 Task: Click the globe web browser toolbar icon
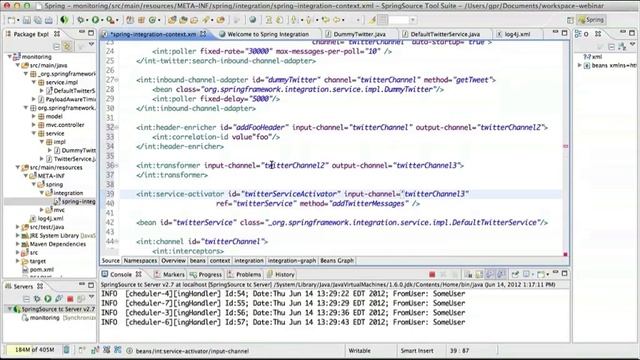pyautogui.click(x=253, y=20)
